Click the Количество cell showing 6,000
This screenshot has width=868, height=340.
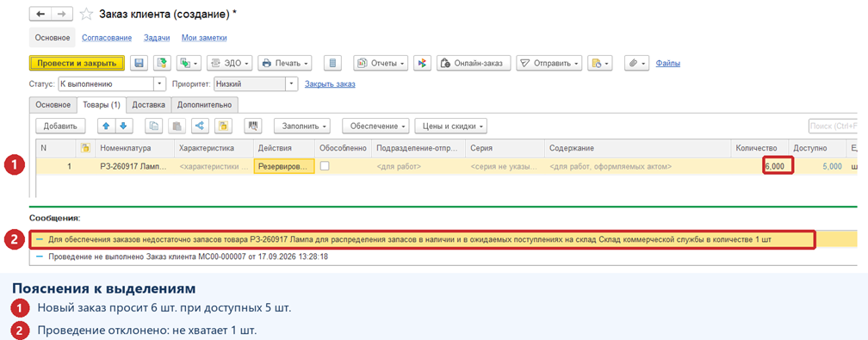pyautogui.click(x=778, y=166)
